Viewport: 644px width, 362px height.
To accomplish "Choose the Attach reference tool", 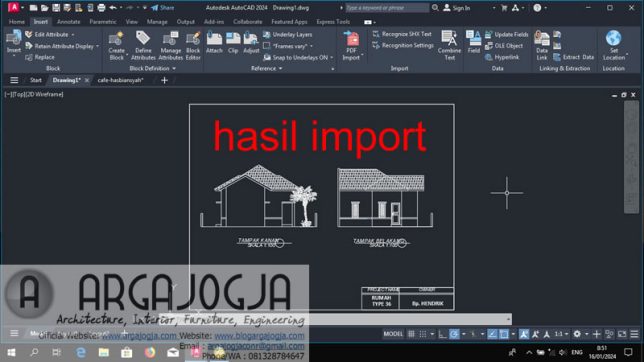I will 214,43.
